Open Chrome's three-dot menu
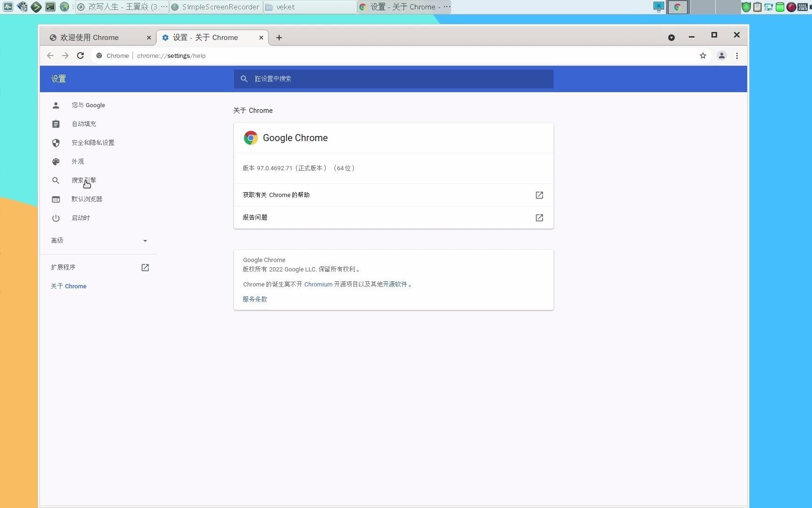The width and height of the screenshot is (812, 508). pos(737,56)
